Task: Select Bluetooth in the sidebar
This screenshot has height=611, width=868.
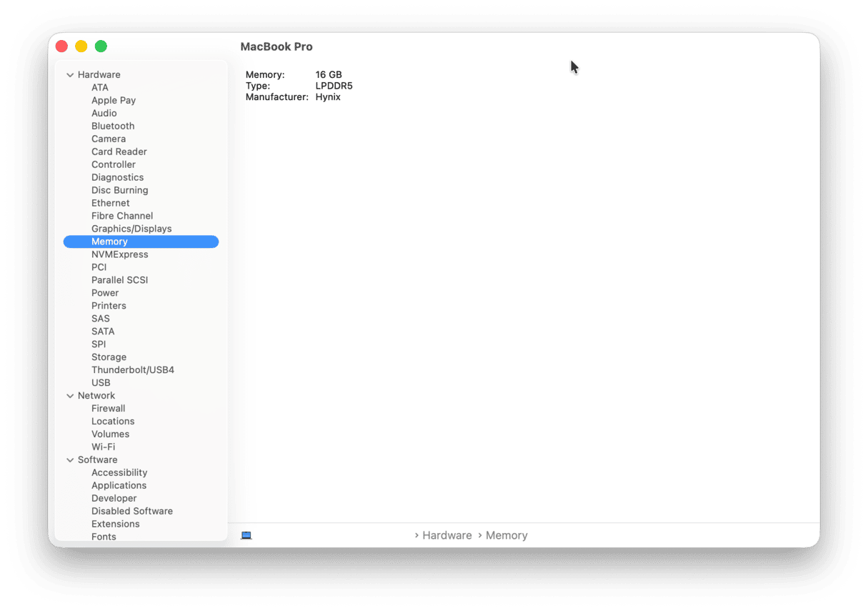Action: tap(113, 126)
